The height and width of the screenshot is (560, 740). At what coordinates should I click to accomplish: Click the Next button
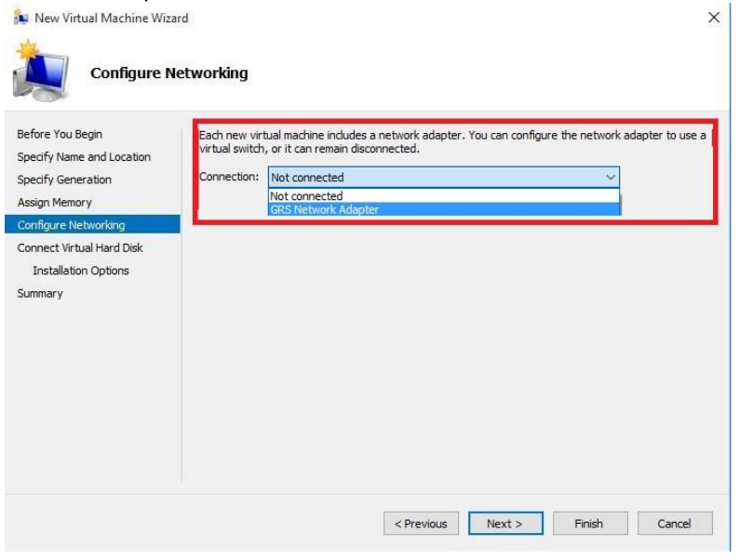coord(505,523)
